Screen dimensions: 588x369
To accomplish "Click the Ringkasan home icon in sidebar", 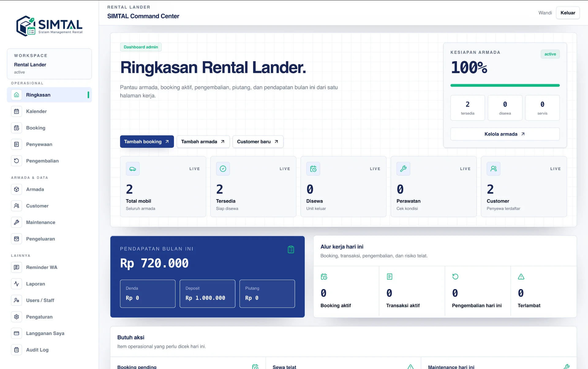I will (x=17, y=95).
